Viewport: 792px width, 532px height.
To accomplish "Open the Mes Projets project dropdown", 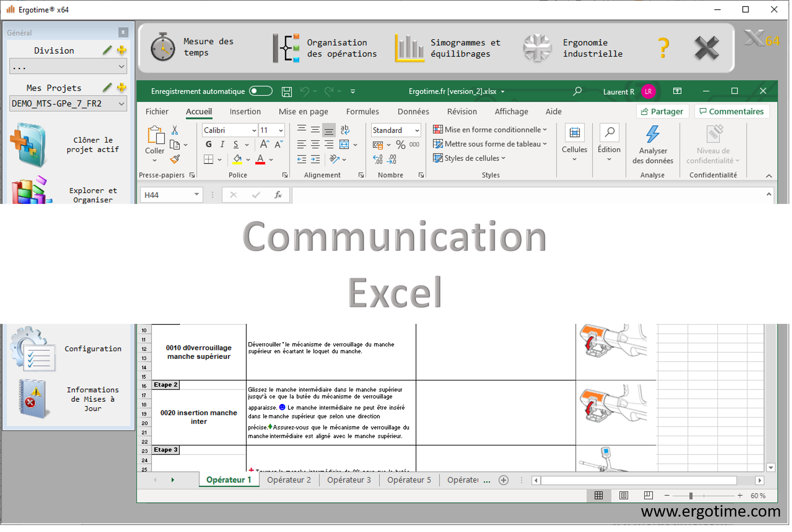I will tap(68, 104).
